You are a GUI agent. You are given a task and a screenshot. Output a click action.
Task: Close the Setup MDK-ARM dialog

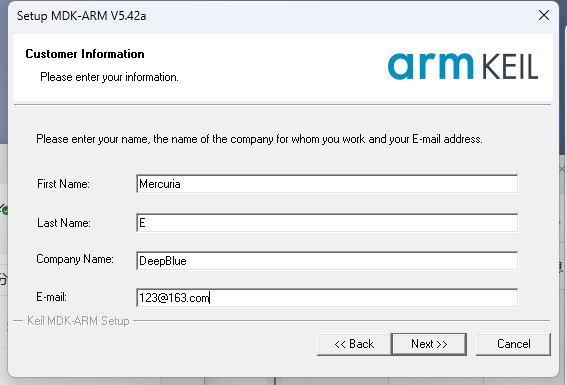click(x=543, y=15)
